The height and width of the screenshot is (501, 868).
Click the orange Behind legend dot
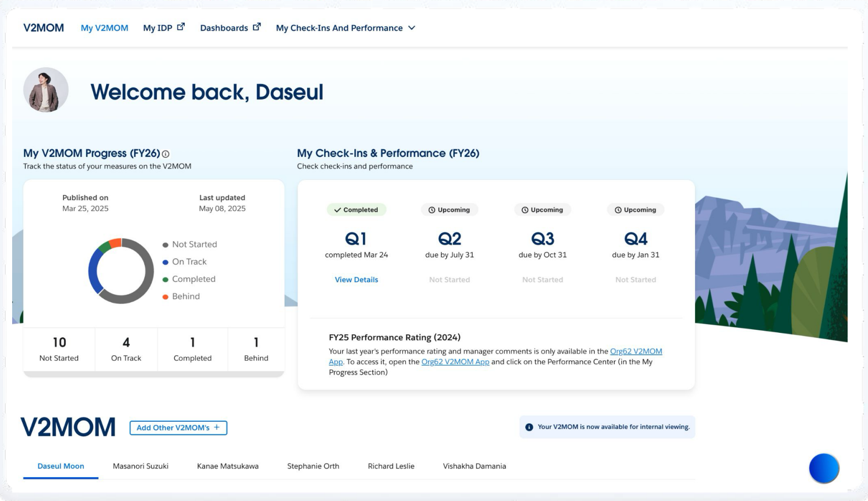pos(165,297)
